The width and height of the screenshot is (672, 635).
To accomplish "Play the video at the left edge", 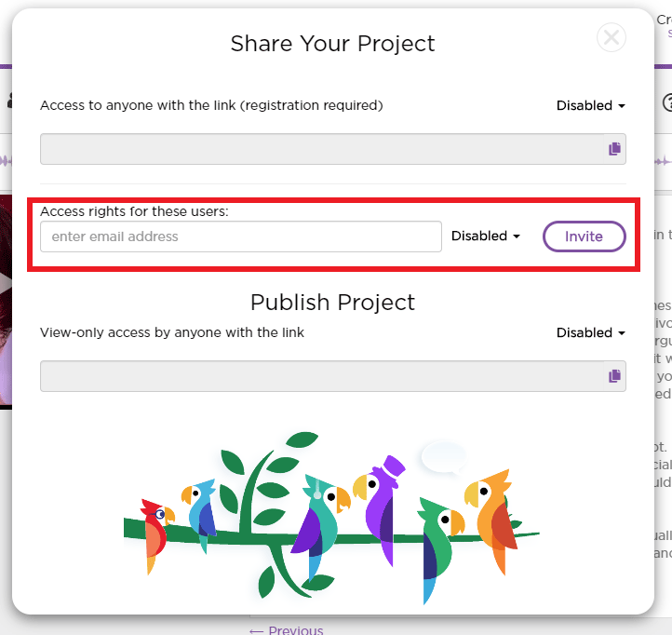I will pyautogui.click(x=6, y=283).
